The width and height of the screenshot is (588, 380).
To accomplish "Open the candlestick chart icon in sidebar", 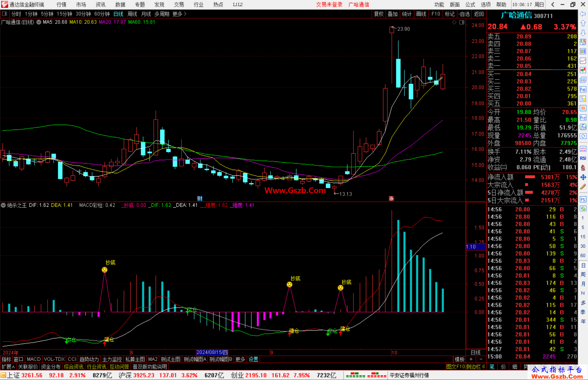I will [x=583, y=70].
